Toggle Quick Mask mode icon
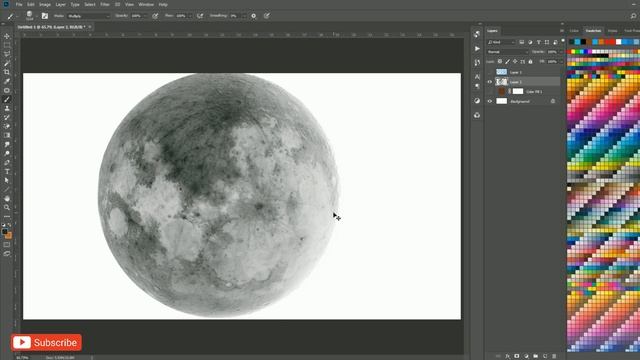Viewport: 640px width, 360px height. (7, 245)
